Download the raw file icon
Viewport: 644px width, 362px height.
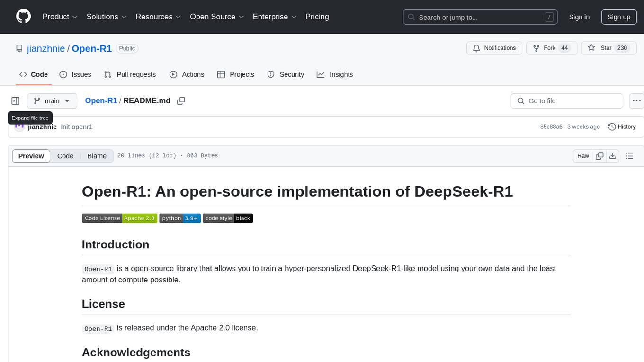pyautogui.click(x=612, y=156)
